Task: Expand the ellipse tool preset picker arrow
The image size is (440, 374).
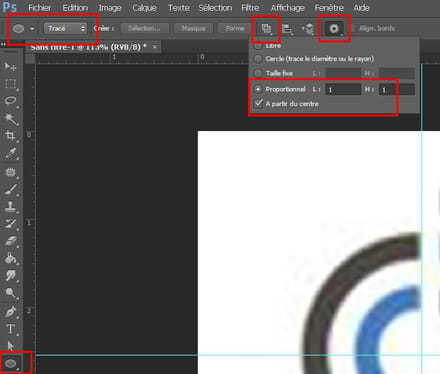Action: tap(32, 29)
